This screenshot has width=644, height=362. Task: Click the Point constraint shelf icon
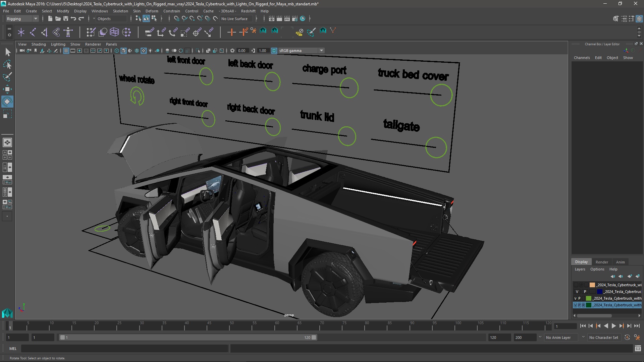pyautogui.click(x=161, y=32)
